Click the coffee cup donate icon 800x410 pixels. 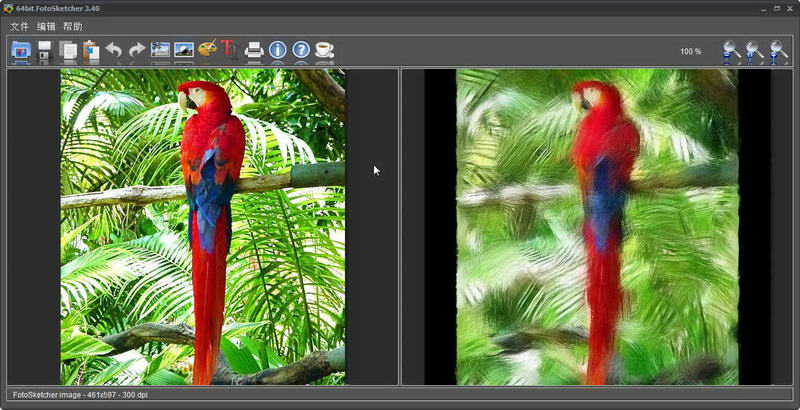coord(324,50)
